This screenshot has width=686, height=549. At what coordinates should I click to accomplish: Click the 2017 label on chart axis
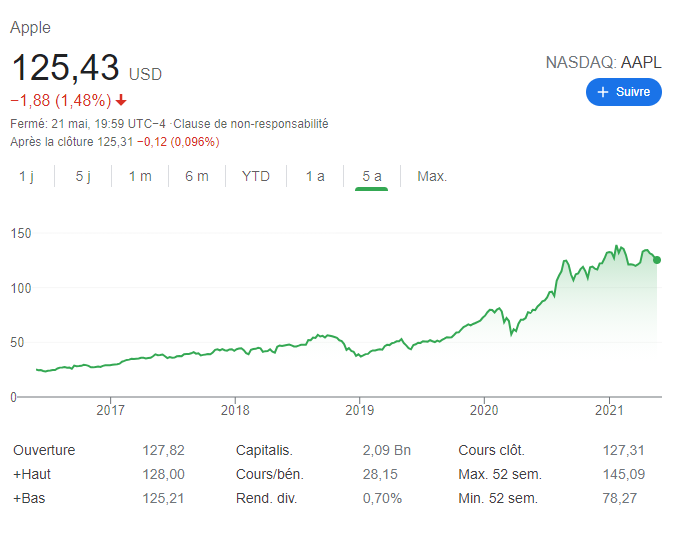pos(110,410)
